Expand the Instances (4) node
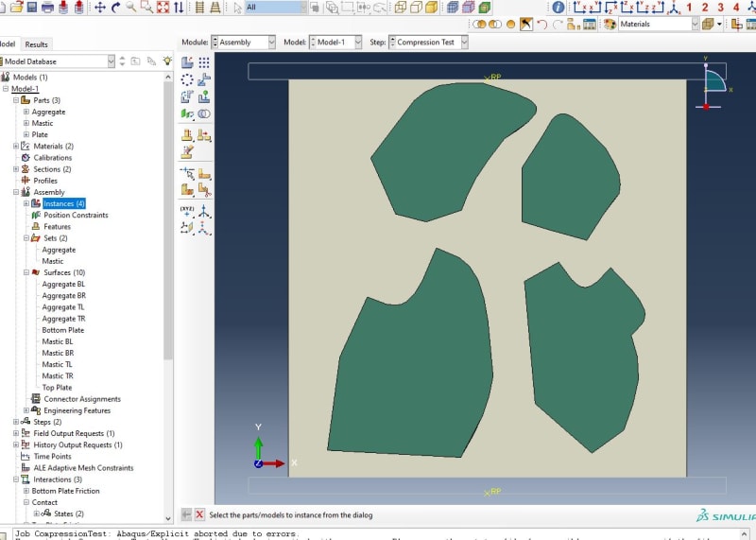This screenshot has height=540, width=756. pos(26,203)
